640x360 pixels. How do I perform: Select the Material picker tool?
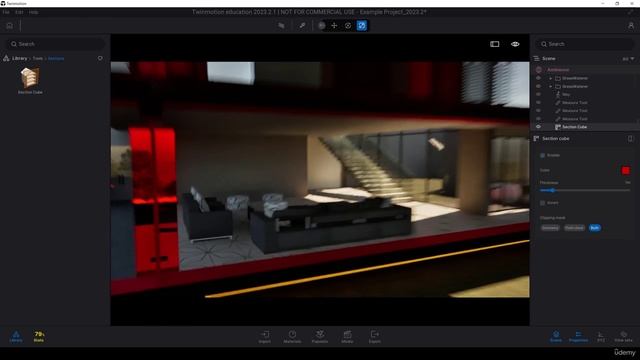click(x=281, y=26)
